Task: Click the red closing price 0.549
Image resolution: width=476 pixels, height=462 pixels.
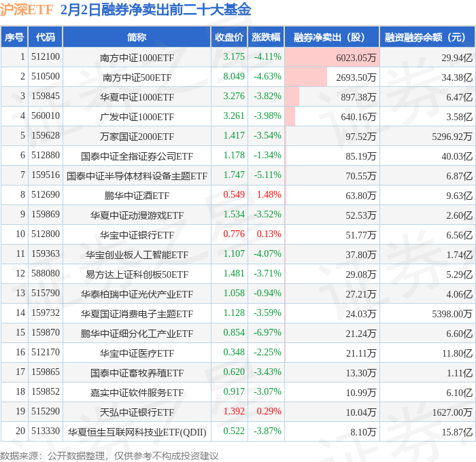Action: [x=234, y=195]
